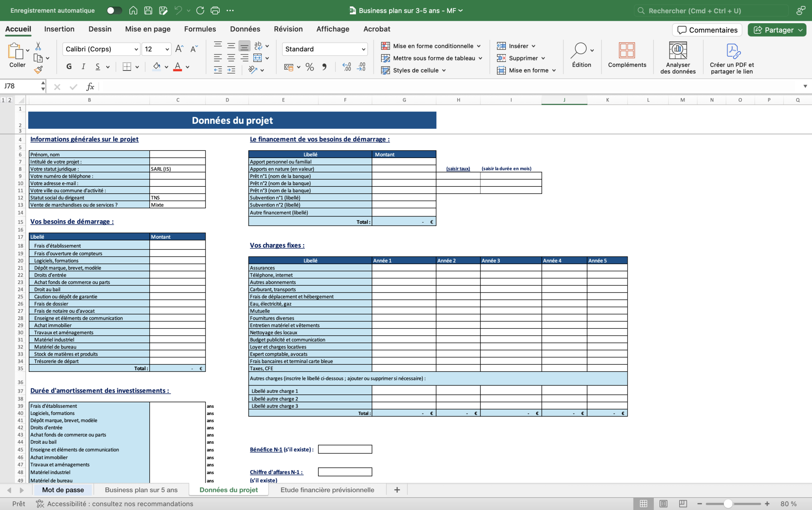The width and height of the screenshot is (812, 510).
Task: Increase font size with large A icon
Action: pos(179,49)
